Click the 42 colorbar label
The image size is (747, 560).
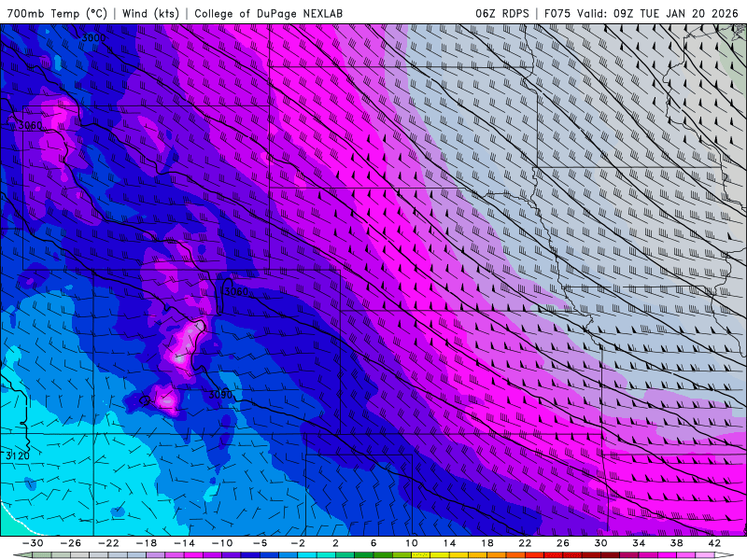click(x=714, y=543)
